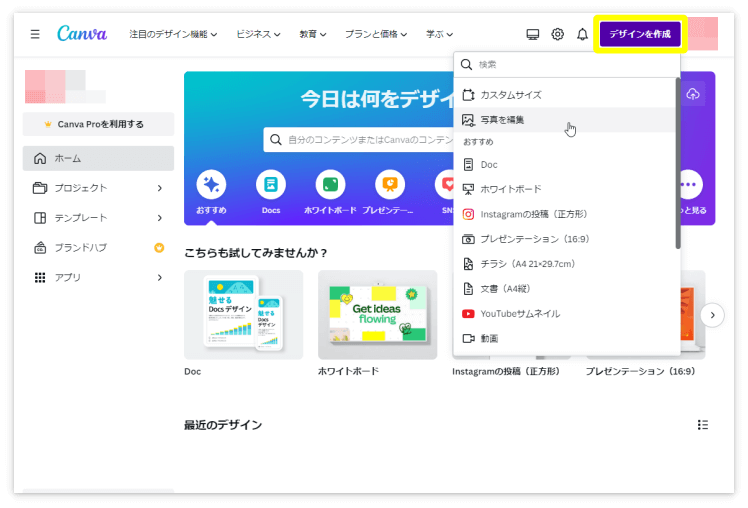The height and width of the screenshot is (508, 748).
Task: Click the Canva Proを利用する button
Action: point(98,124)
